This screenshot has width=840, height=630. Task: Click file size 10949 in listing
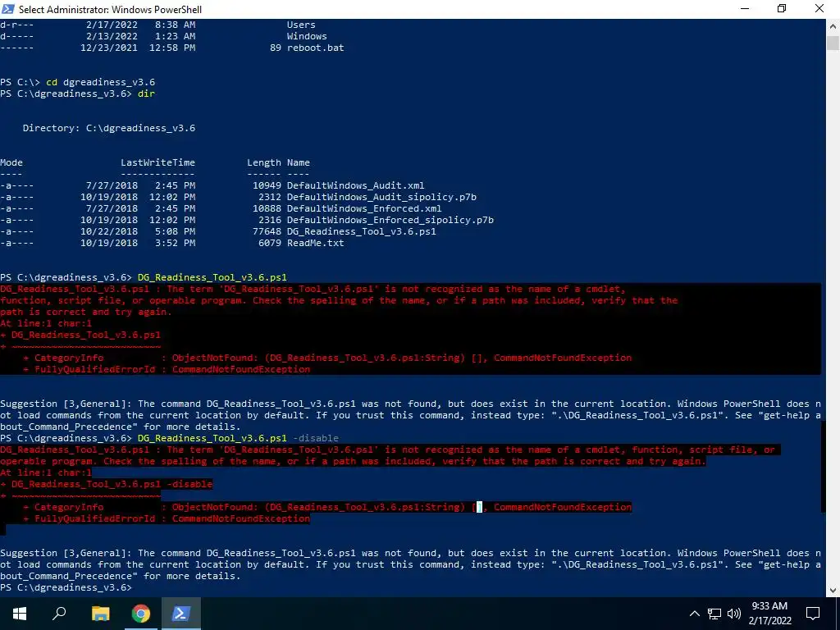click(267, 185)
